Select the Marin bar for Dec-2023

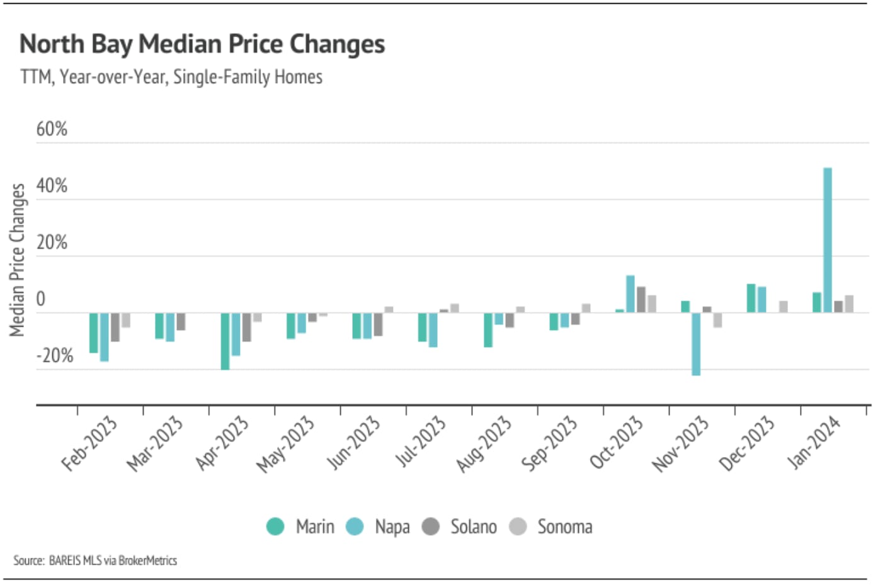(x=751, y=298)
